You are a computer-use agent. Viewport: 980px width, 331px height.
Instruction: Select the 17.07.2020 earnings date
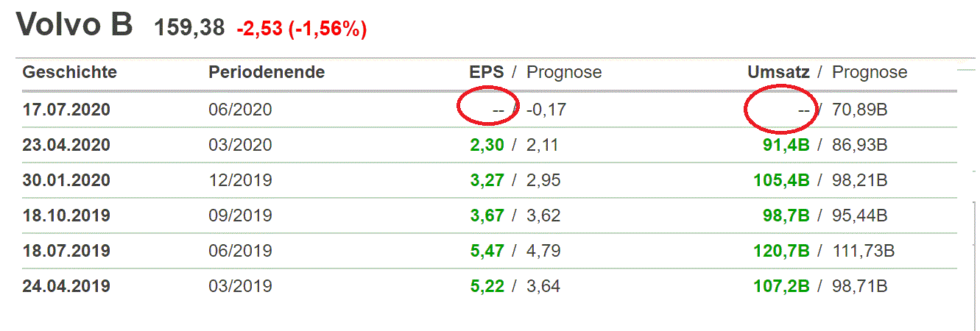coord(66,110)
